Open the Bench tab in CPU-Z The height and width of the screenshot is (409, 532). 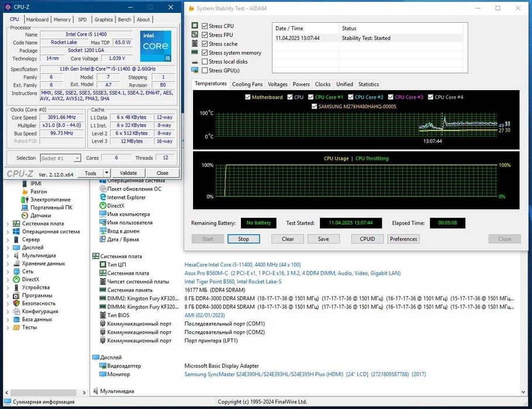pos(125,20)
